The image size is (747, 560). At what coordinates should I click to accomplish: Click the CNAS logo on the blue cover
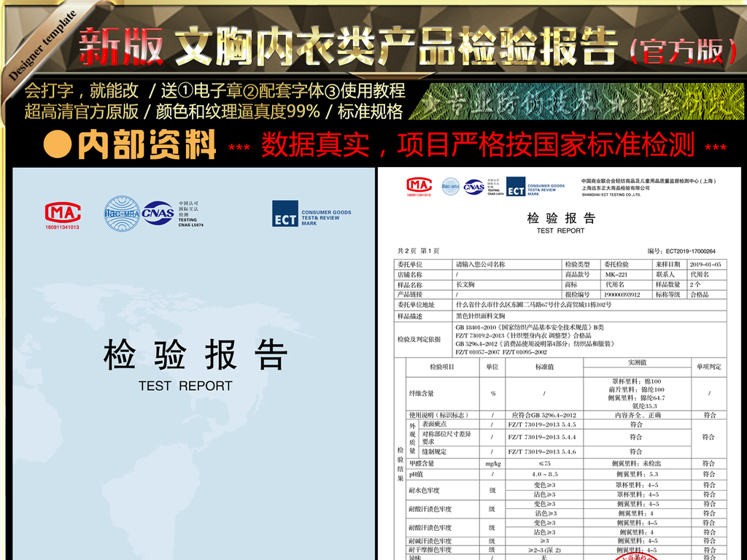click(158, 213)
